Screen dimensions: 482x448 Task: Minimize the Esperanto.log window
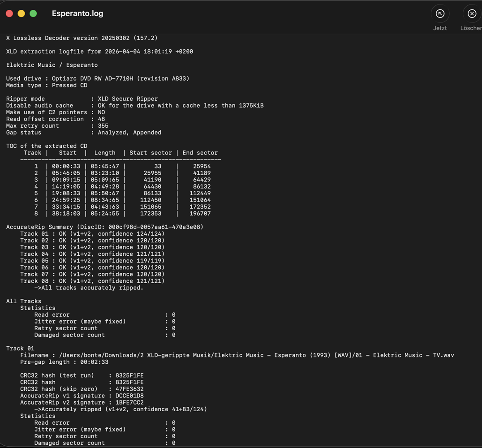21,13
